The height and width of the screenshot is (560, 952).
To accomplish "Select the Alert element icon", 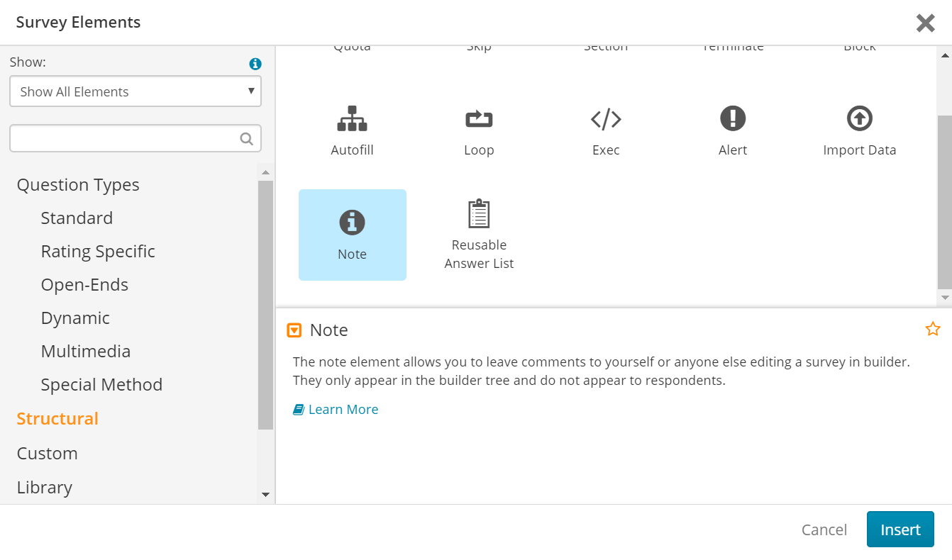I will pos(733,118).
